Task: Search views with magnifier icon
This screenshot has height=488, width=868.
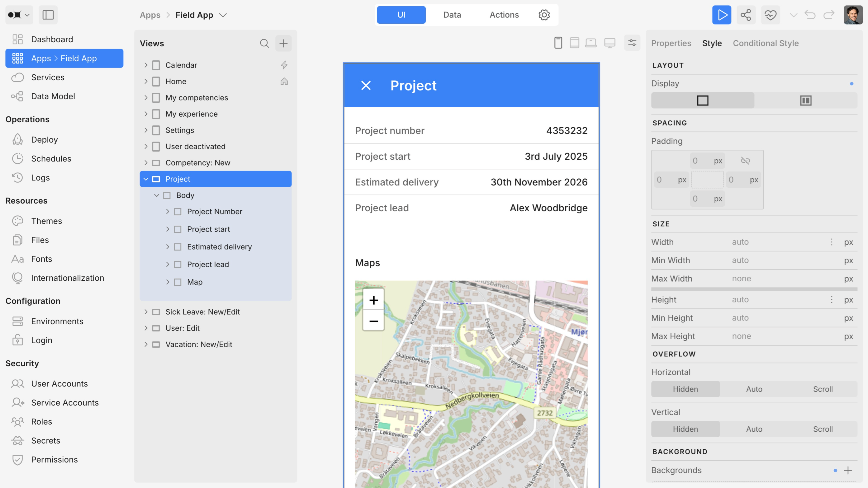Action: (264, 44)
